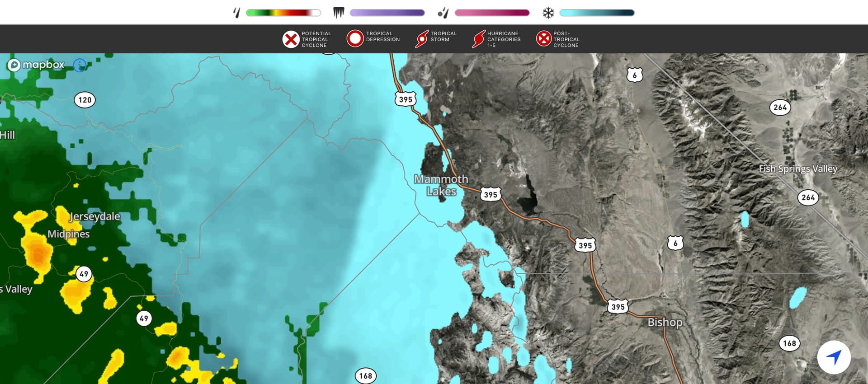The image size is (868, 384).
Task: Click the freezing rain icicle legend icon
Action: tap(339, 13)
